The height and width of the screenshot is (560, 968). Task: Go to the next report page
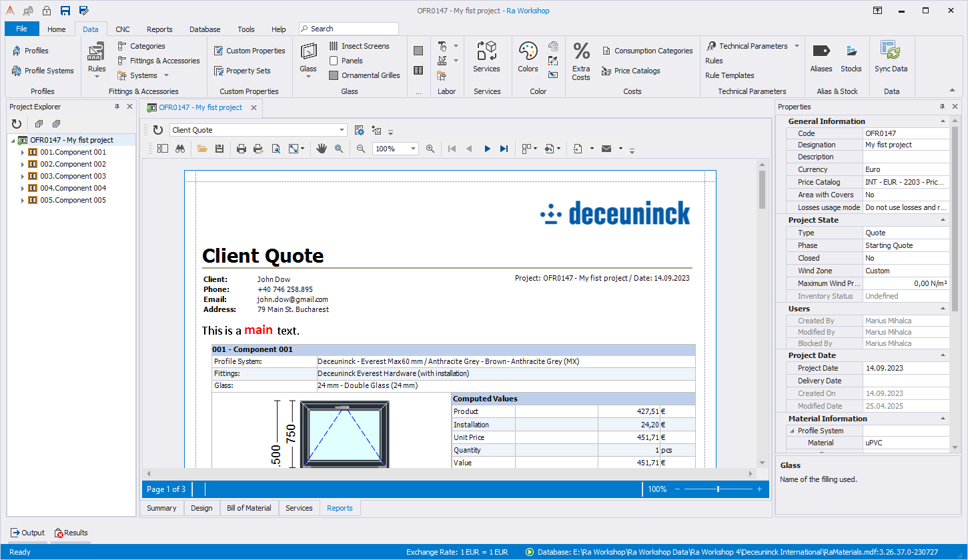tap(487, 149)
